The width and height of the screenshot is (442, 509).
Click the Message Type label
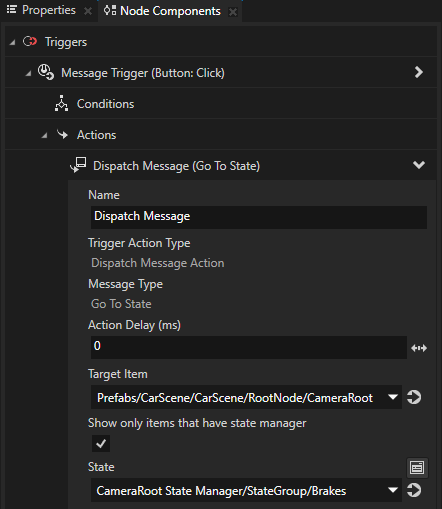point(125,284)
